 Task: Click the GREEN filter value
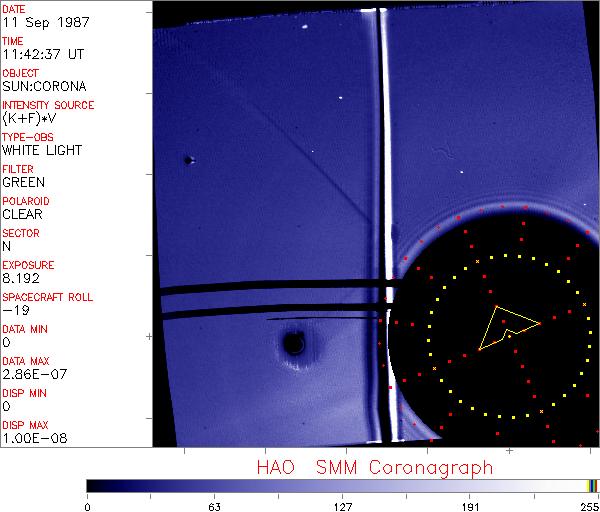(x=24, y=182)
